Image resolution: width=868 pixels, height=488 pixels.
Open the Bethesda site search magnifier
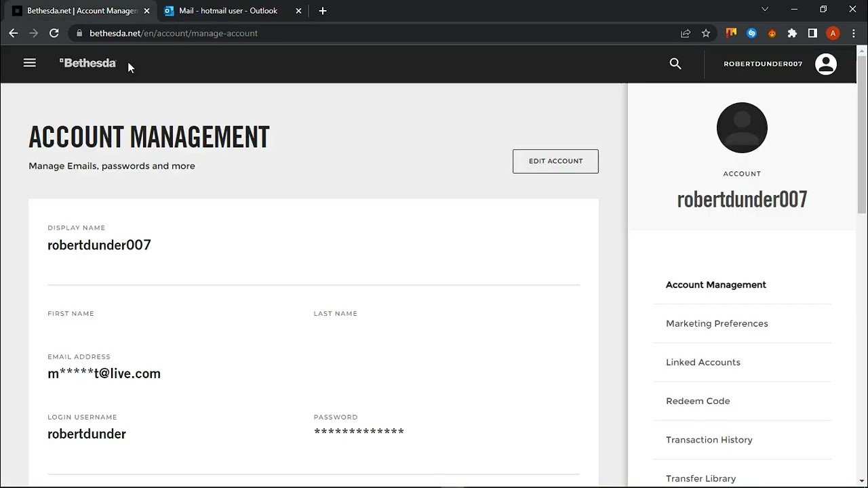tap(675, 64)
